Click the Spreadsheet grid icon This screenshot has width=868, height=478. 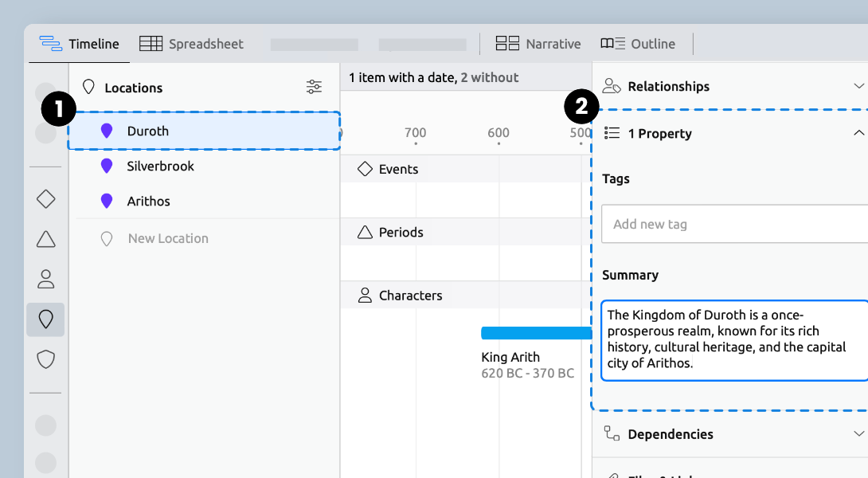[151, 44]
